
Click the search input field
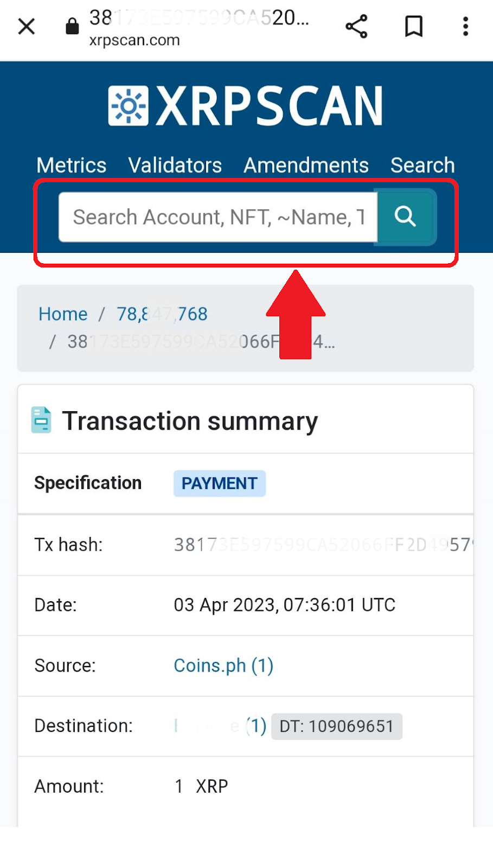pos(217,216)
